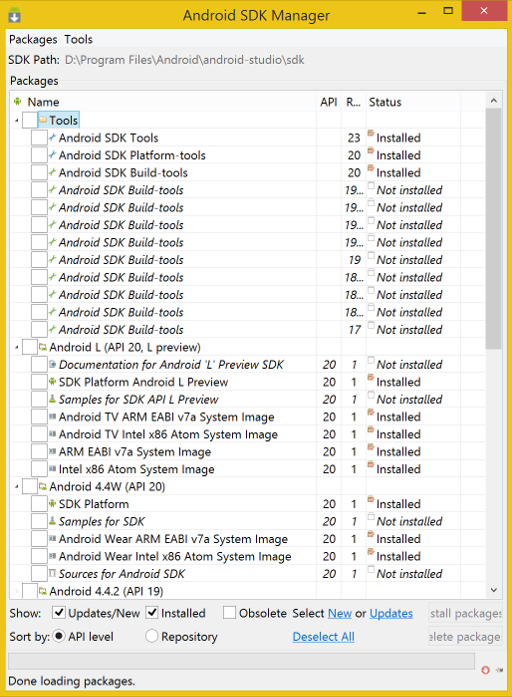Click ARM EABI v7a System Image icon

coord(52,452)
